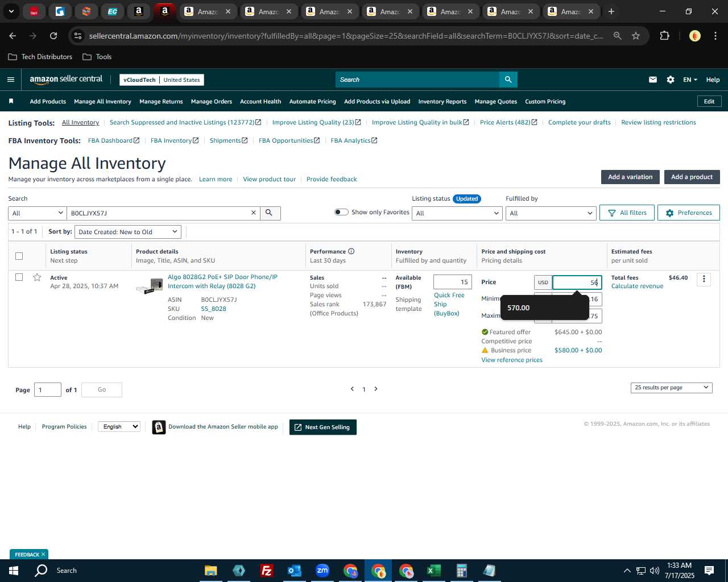
Task: Open Custom Pricing menu item
Action: point(545,102)
